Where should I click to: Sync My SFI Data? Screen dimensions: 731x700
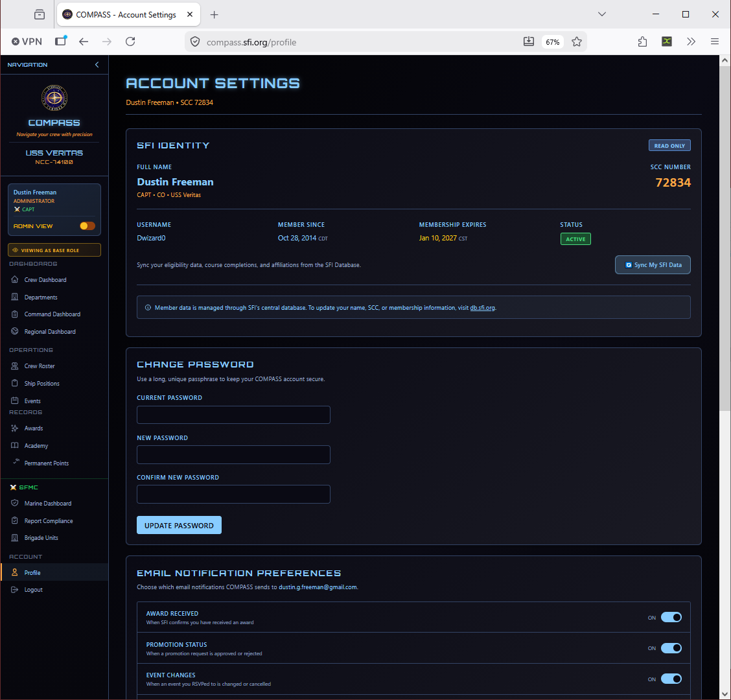(653, 265)
